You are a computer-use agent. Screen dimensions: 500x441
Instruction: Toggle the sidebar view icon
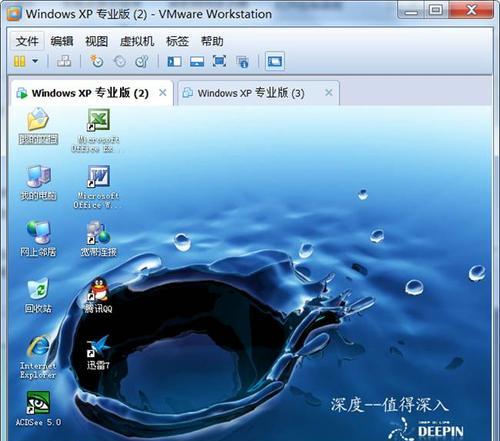(174, 61)
